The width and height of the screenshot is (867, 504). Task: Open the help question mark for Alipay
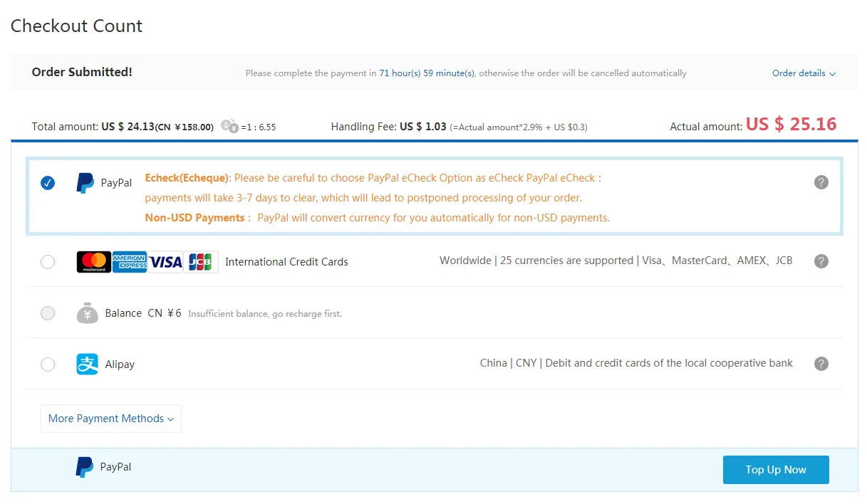pos(821,364)
